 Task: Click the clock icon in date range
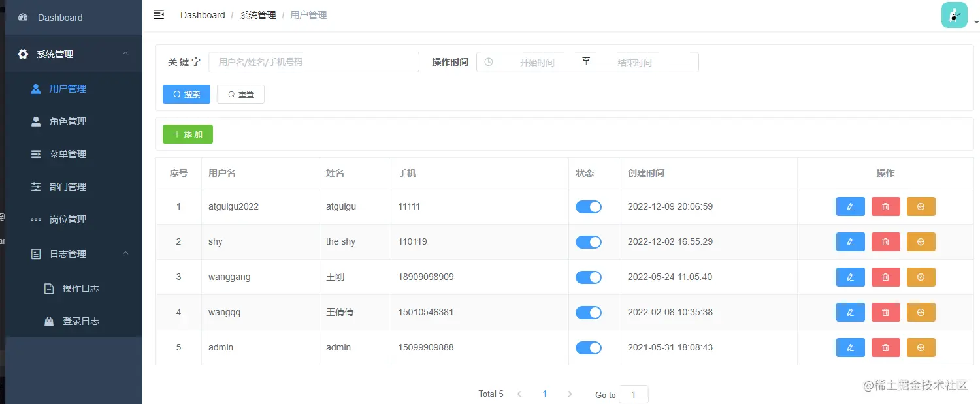click(488, 62)
